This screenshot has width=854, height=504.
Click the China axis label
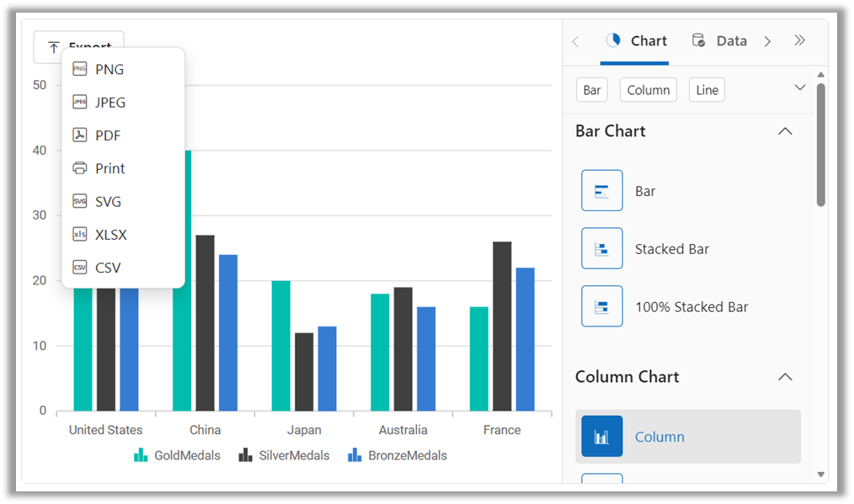[205, 429]
